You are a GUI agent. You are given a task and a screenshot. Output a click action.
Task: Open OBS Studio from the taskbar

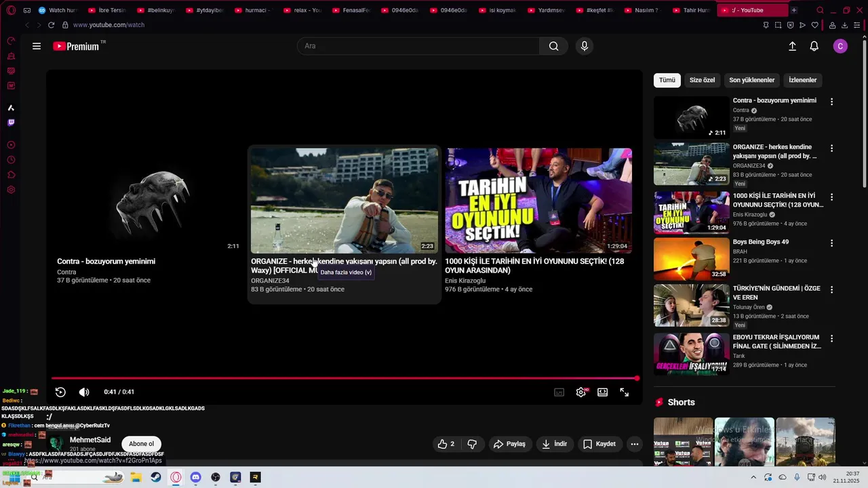click(x=216, y=477)
